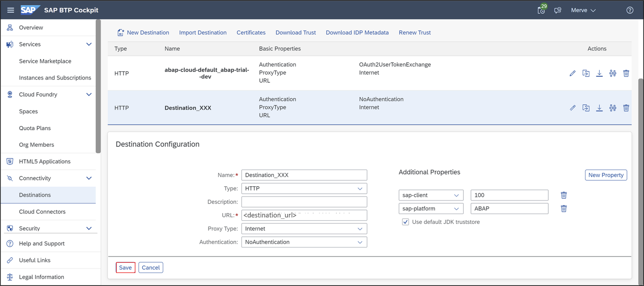
Task: Clone the Destination_XXX destination
Action: tap(586, 108)
